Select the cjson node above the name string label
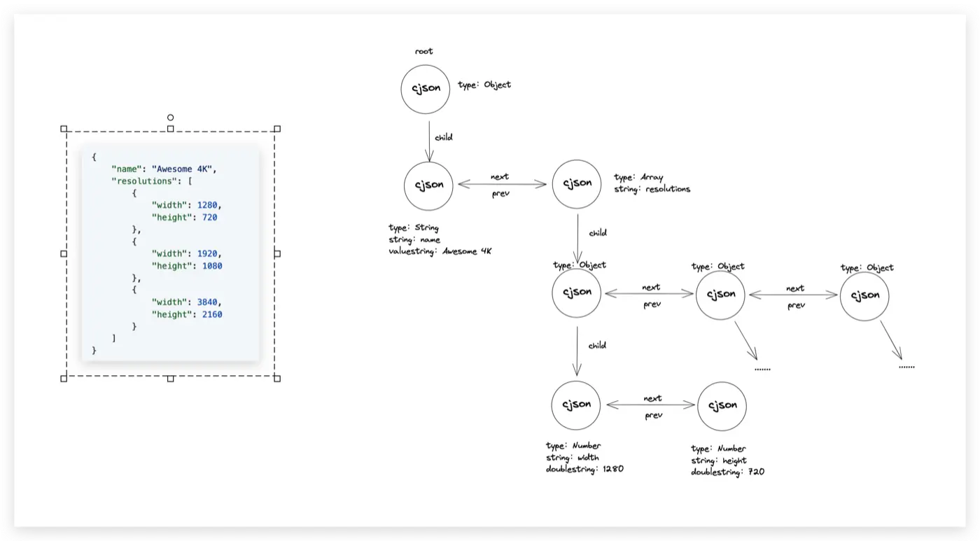This screenshot has height=541, width=980. click(x=428, y=185)
